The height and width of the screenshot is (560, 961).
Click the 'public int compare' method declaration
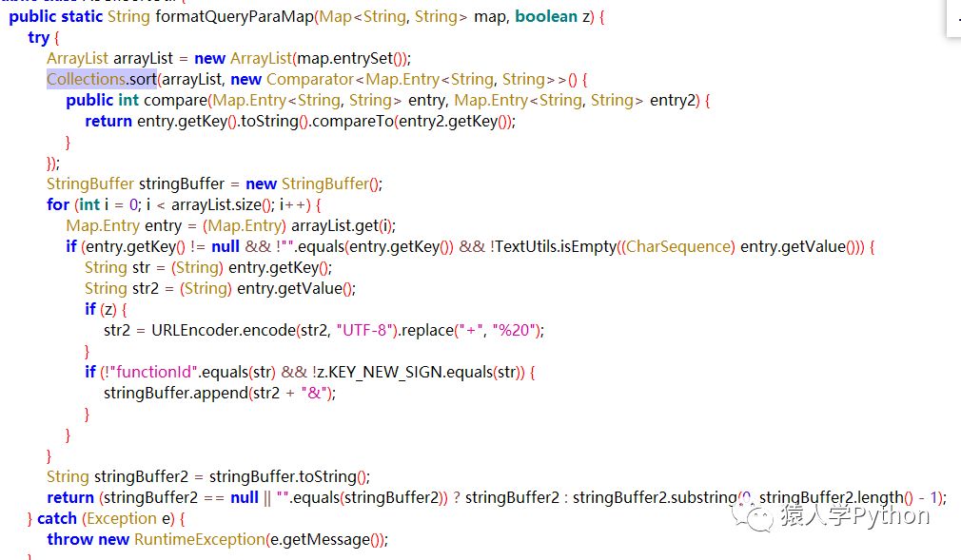coord(137,100)
